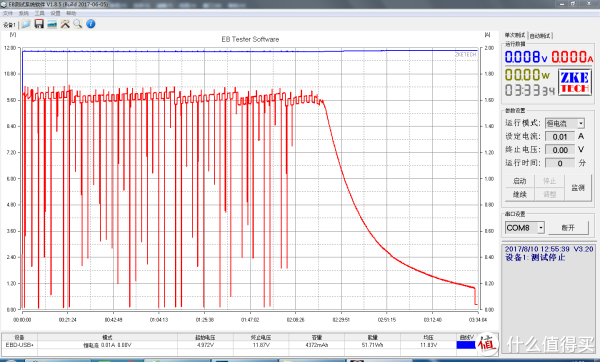Viewport: 600px width, 362px height.
Task: Click the 4372mAh capacity cell
Action: coord(316,345)
